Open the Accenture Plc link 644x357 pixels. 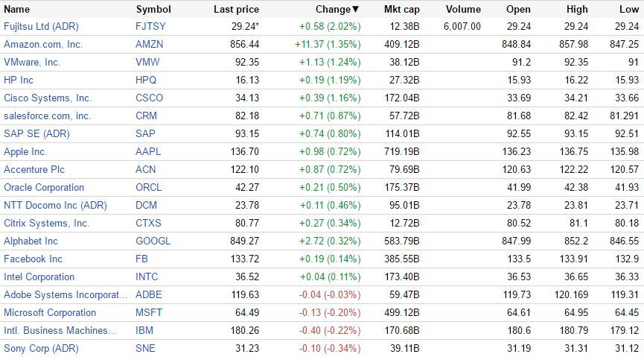[34, 169]
